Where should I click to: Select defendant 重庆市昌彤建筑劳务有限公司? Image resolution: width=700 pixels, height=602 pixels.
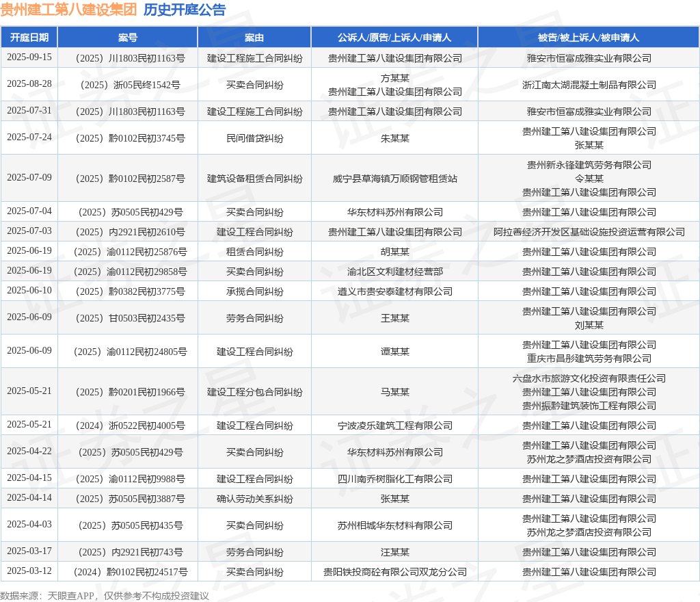click(589, 358)
